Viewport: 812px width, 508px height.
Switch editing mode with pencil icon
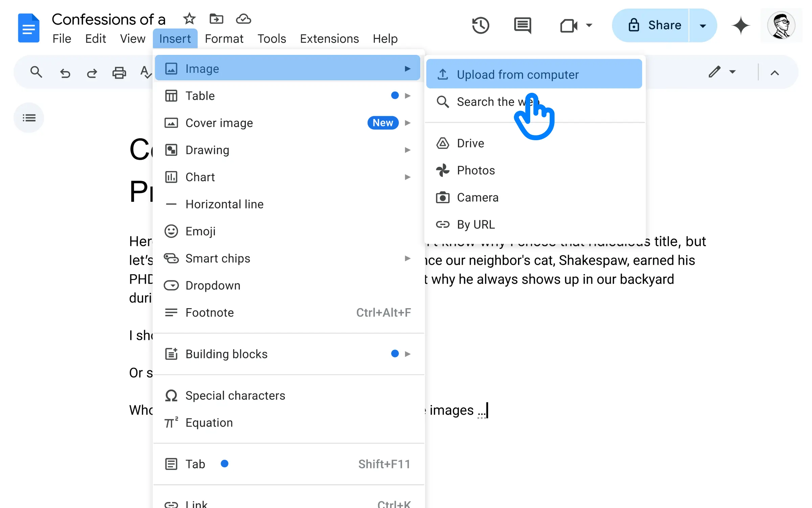[x=714, y=72]
